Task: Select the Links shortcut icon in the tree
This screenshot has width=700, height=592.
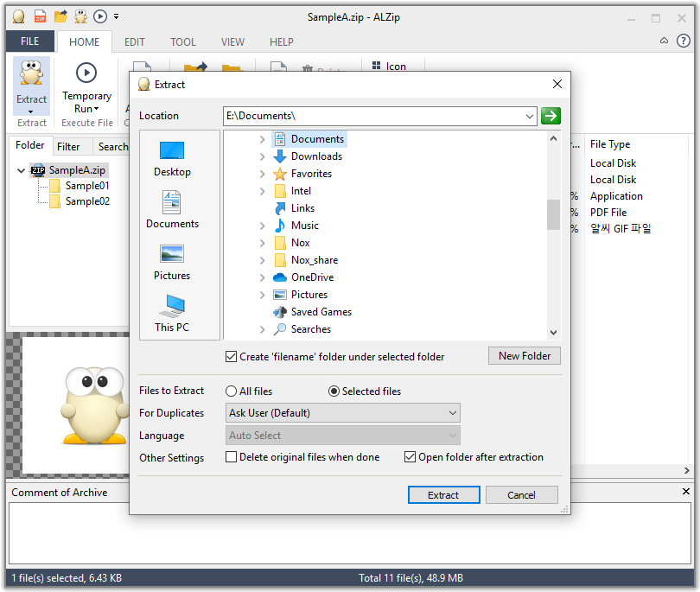Action: 280,208
